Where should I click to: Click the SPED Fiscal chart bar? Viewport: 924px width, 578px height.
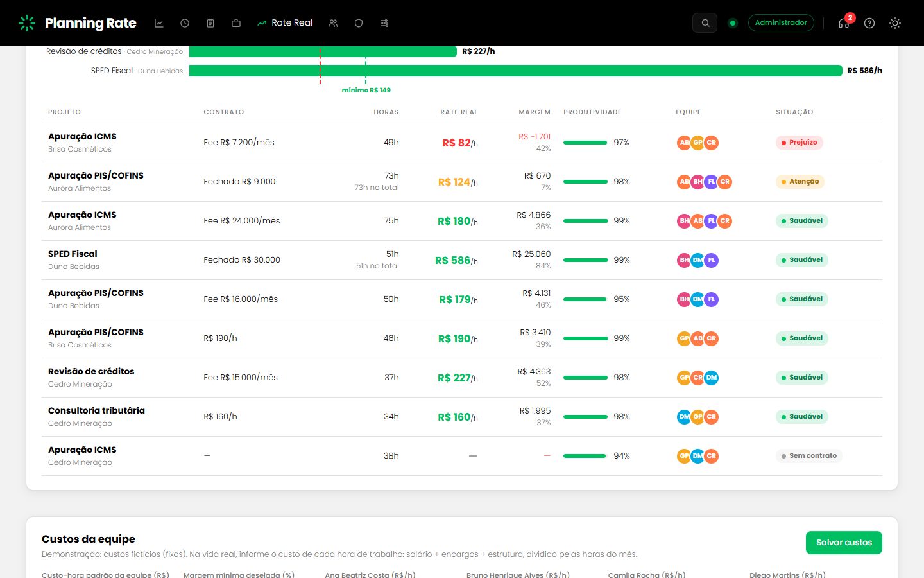(516, 71)
